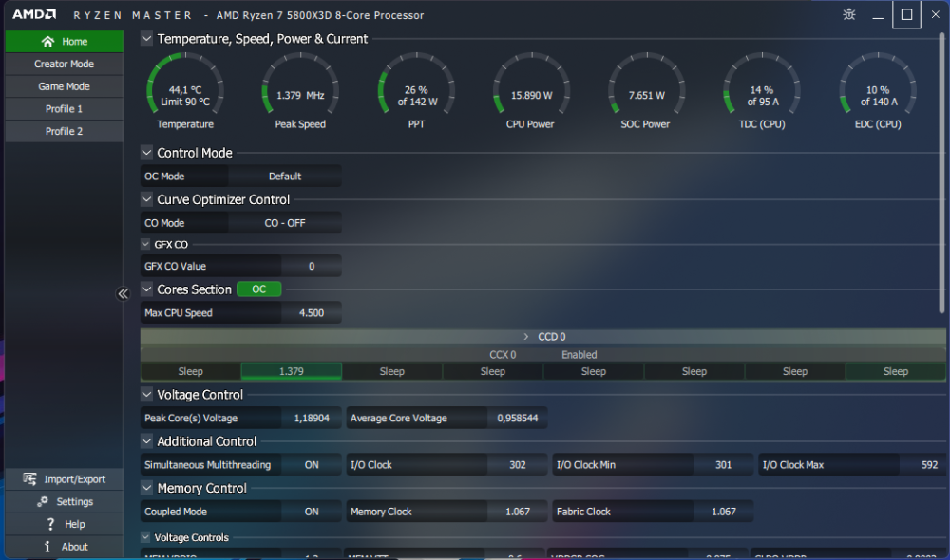The height and width of the screenshot is (560, 950).
Task: Click I/O Clock Min value 301
Action: point(723,465)
